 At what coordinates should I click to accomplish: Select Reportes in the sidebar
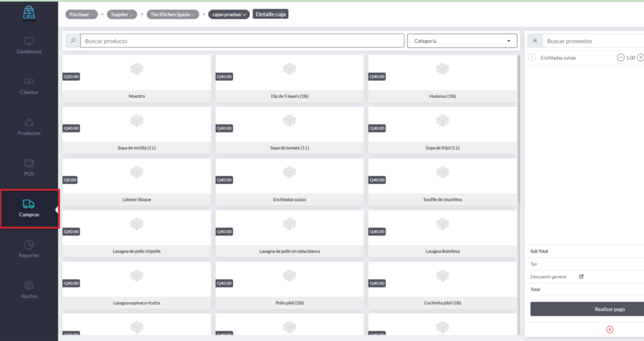(x=29, y=249)
